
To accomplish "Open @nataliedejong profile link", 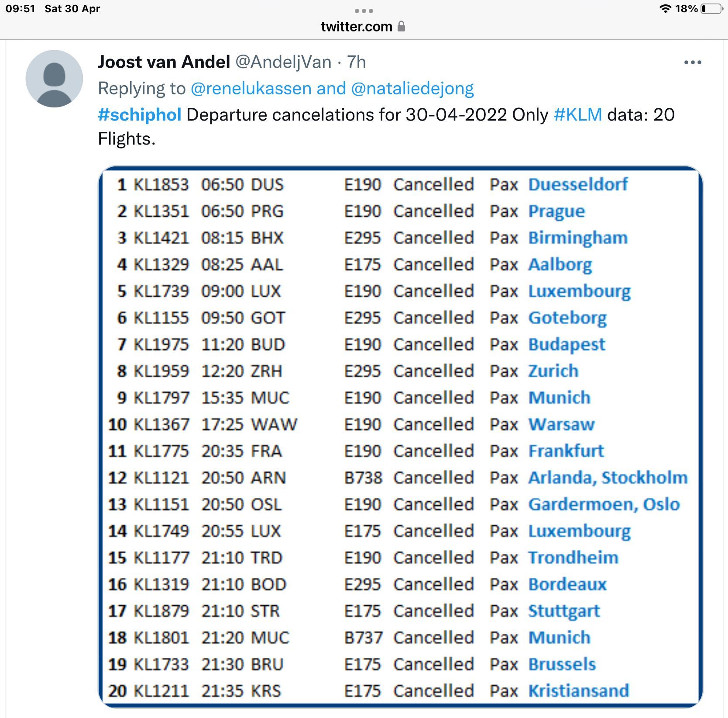I will pyautogui.click(x=412, y=89).
